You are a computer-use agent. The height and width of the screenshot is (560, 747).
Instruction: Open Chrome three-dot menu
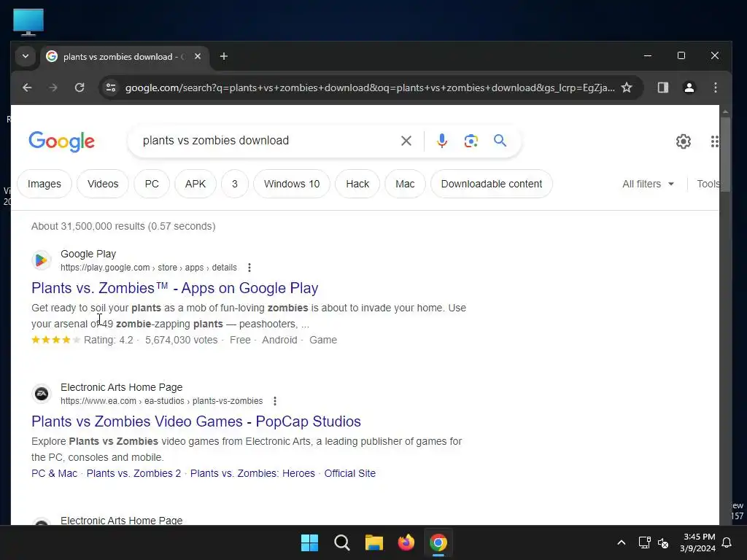(715, 87)
